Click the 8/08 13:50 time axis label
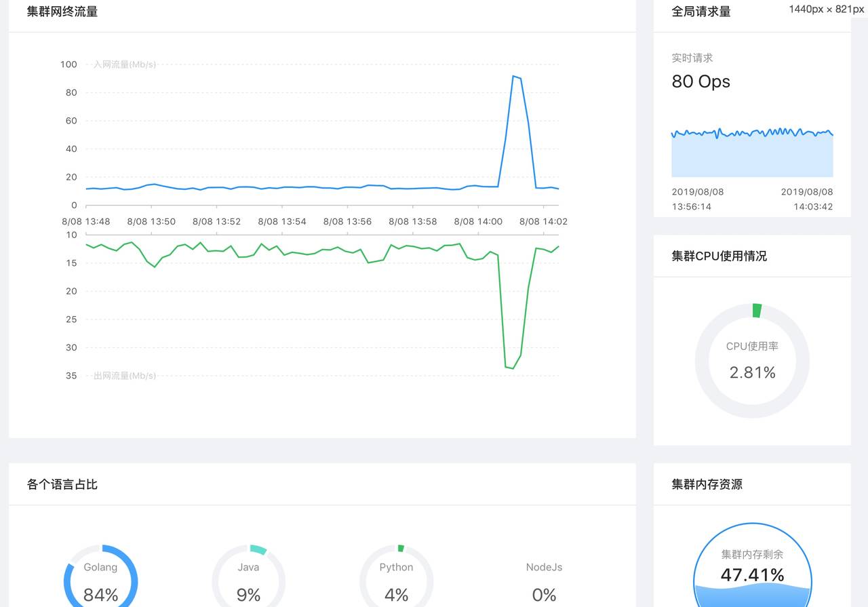868x607 pixels. [x=151, y=221]
